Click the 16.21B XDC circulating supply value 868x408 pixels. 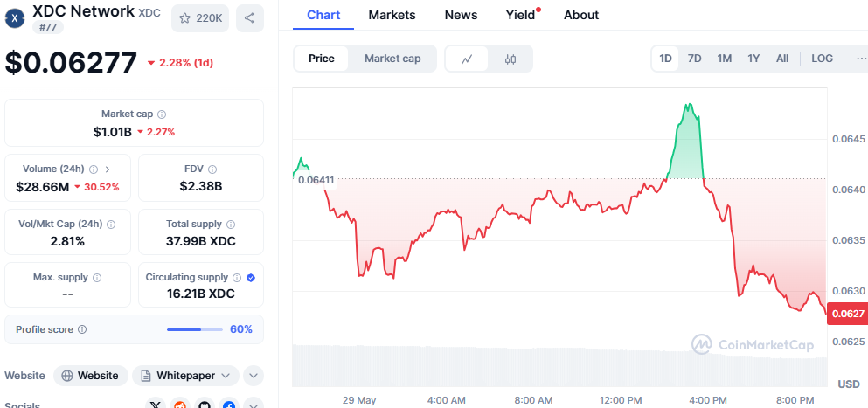tap(201, 294)
